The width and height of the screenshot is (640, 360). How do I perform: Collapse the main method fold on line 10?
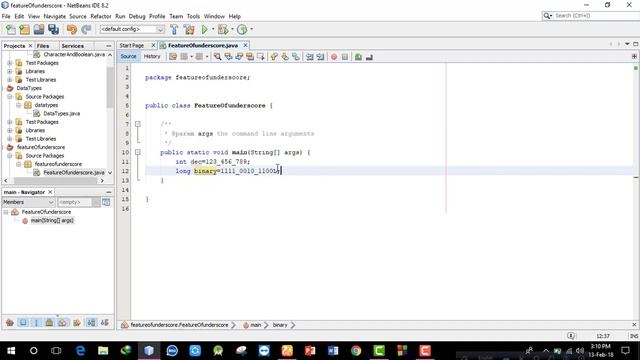[x=138, y=152]
